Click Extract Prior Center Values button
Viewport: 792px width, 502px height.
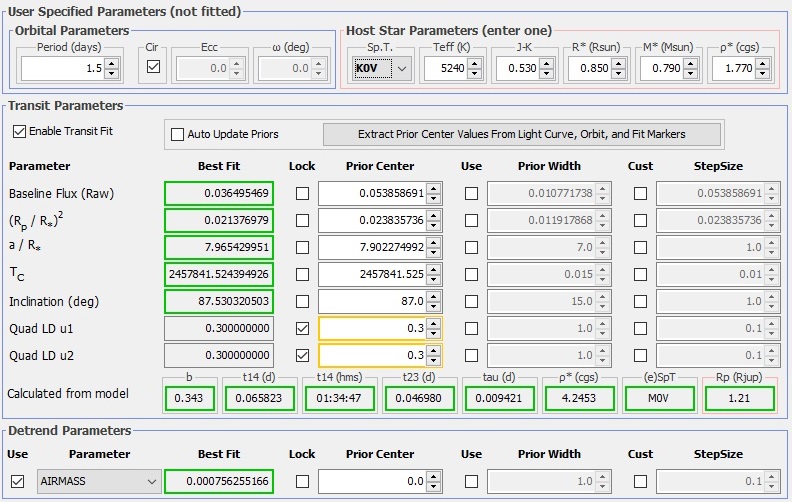(x=523, y=134)
